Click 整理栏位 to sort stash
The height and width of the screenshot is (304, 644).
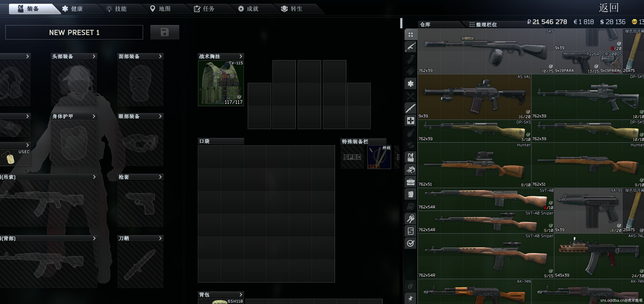[x=483, y=25]
